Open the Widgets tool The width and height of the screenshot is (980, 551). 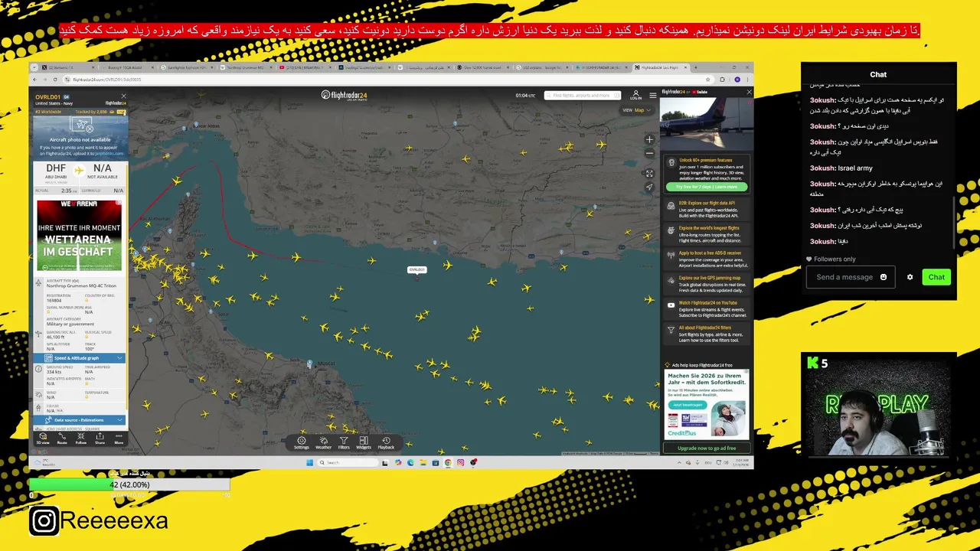pyautogui.click(x=364, y=442)
